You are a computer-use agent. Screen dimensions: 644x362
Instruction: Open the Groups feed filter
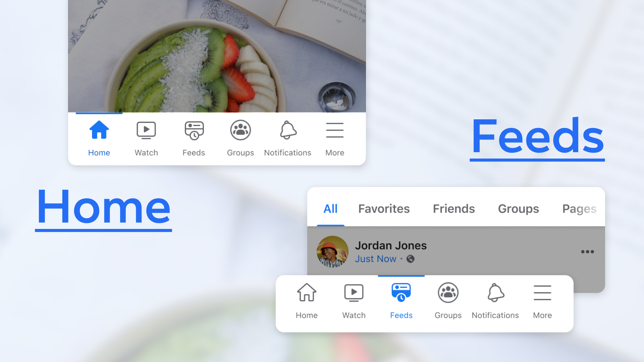pos(518,208)
